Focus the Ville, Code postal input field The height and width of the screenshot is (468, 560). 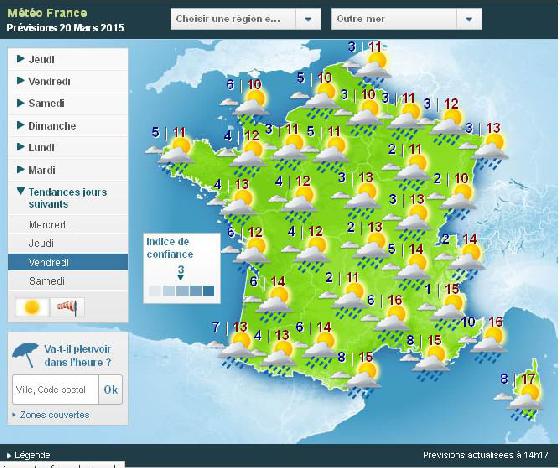55,389
